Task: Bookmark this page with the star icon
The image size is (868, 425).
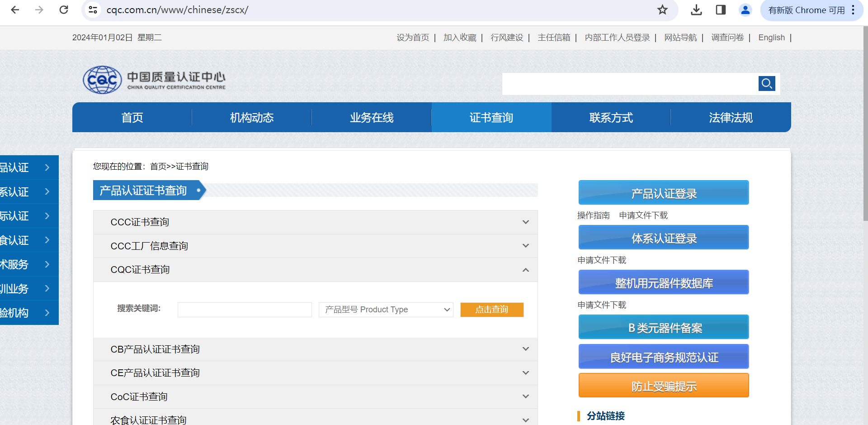Action: point(662,10)
